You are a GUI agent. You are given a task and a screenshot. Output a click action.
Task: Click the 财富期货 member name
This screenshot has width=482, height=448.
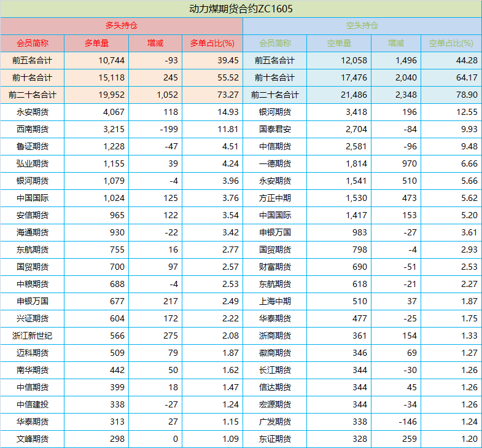pos(275,267)
